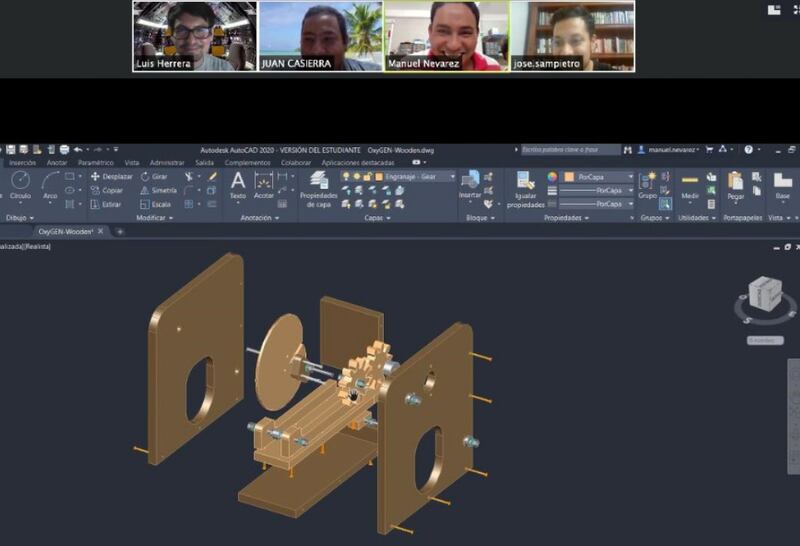
Task: Pick the Girar rotate tool
Action: (x=154, y=177)
